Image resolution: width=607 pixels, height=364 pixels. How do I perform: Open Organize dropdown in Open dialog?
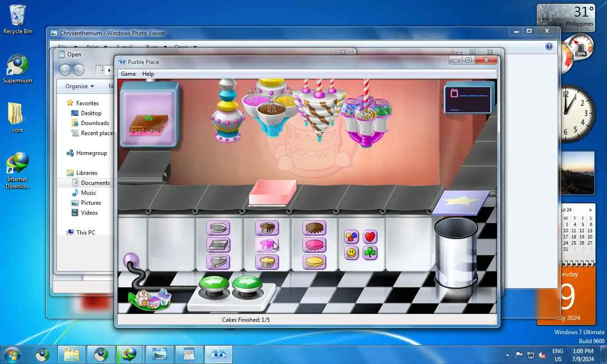pos(80,86)
